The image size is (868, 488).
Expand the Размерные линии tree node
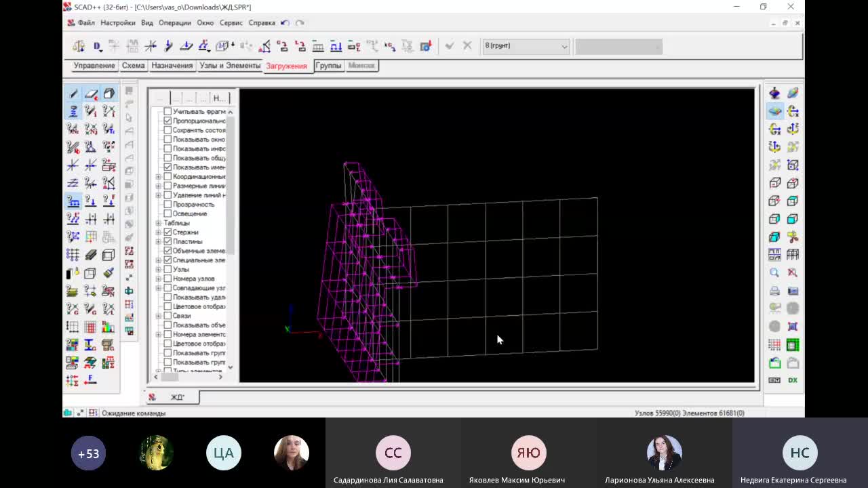[x=159, y=186]
